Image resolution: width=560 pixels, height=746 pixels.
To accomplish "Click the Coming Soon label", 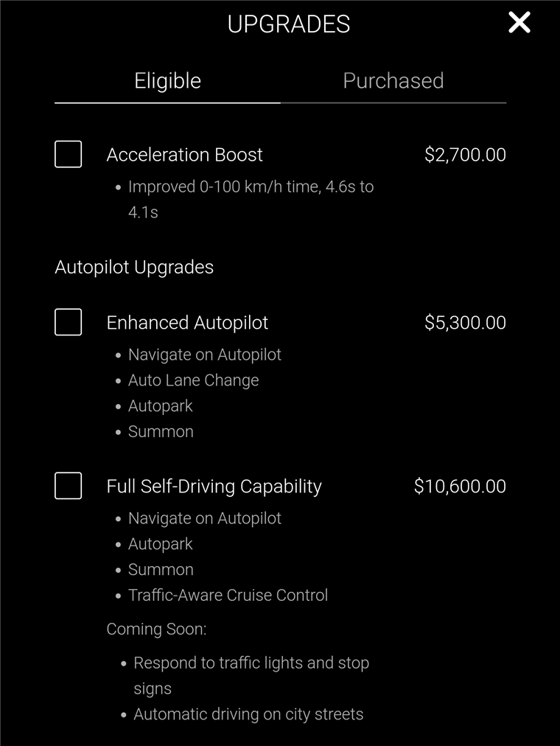I will pos(156,629).
